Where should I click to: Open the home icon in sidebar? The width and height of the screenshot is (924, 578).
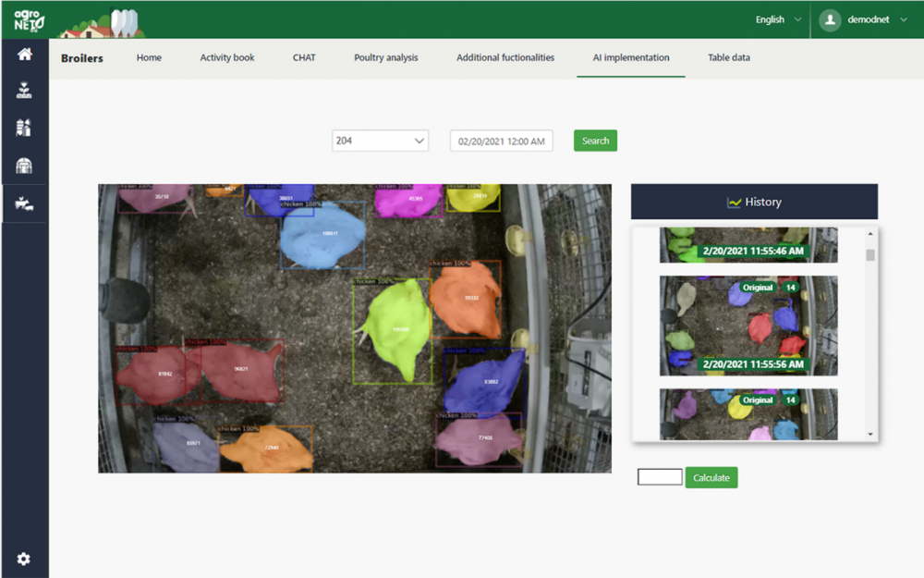24,55
